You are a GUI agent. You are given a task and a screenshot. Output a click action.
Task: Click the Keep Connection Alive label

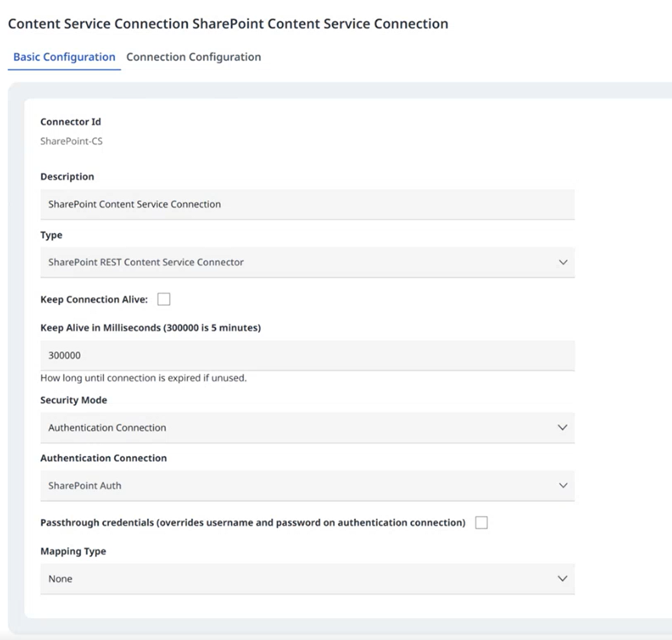click(x=94, y=299)
